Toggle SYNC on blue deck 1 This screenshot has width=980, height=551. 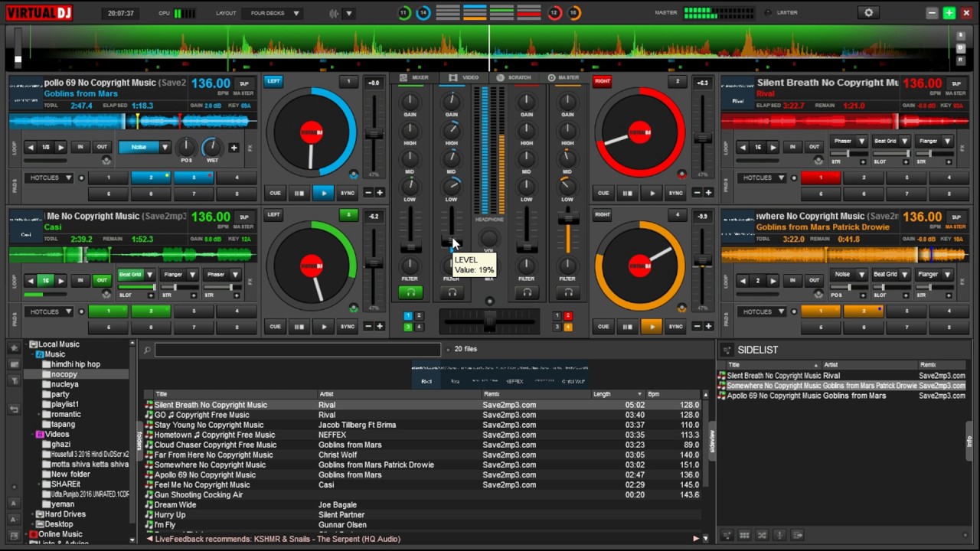coord(348,193)
